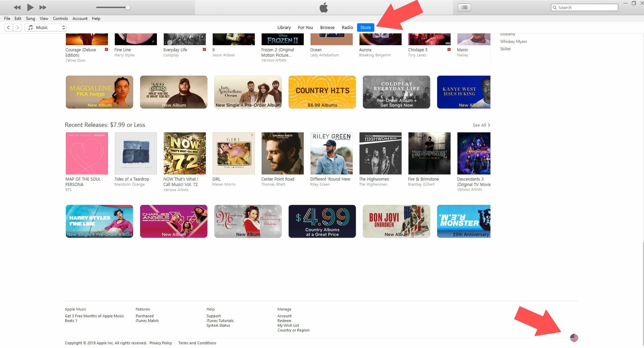Open Coldplay Everyday Life pre-order banner

pyautogui.click(x=396, y=92)
